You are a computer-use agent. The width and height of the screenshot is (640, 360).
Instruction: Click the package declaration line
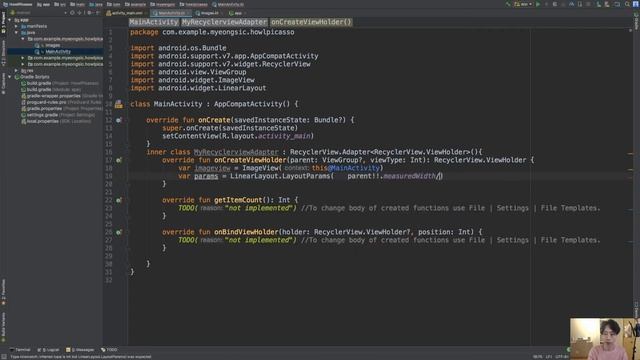(x=212, y=32)
